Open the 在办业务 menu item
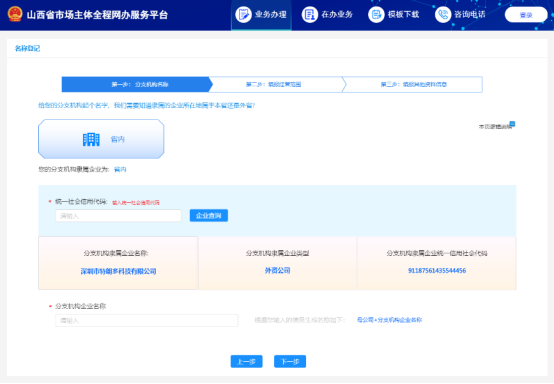Viewport: 554px width, 384px height. click(328, 15)
